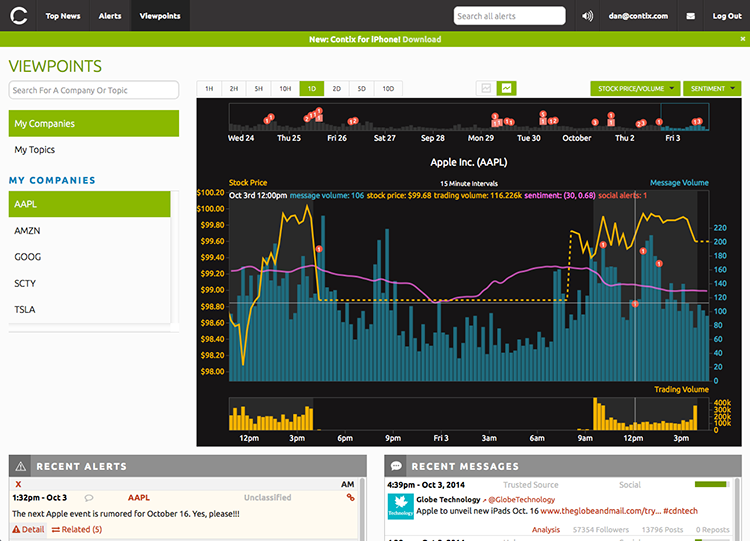This screenshot has width=750, height=541.
Task: Open Analysis link under Globe Technology message
Action: pyautogui.click(x=546, y=530)
